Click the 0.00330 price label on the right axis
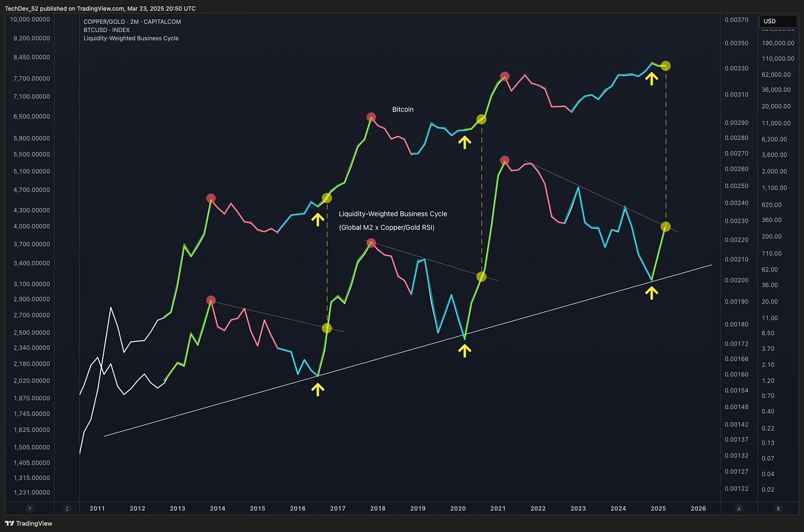 tap(737, 68)
